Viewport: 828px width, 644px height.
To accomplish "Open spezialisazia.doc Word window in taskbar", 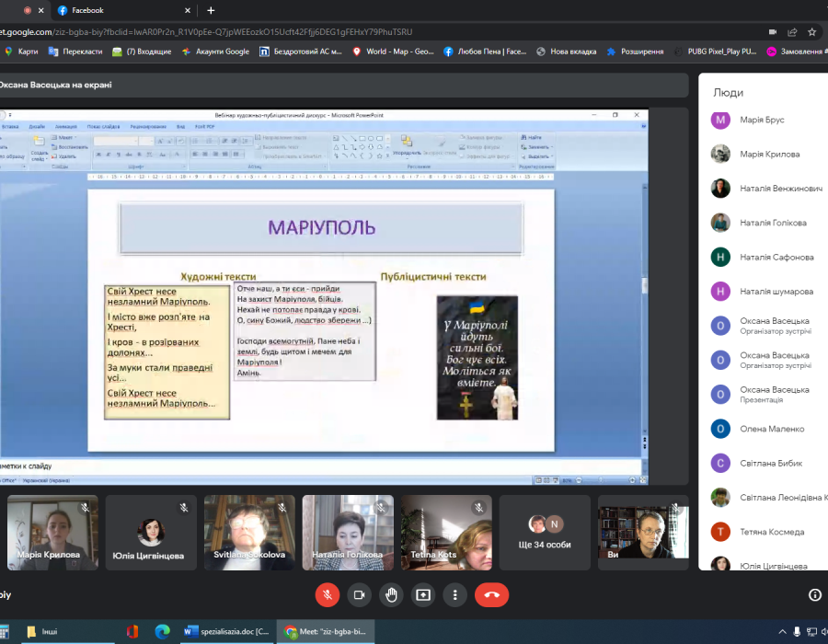I will click(227, 631).
